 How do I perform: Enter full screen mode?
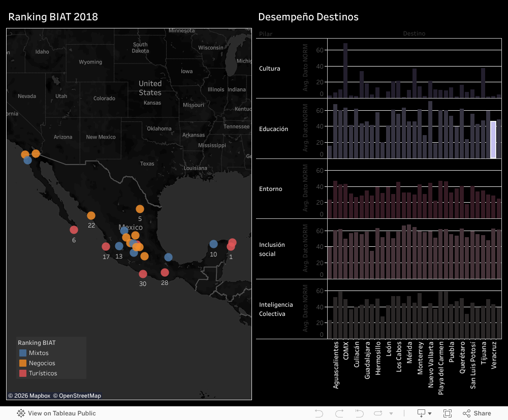[448, 413]
